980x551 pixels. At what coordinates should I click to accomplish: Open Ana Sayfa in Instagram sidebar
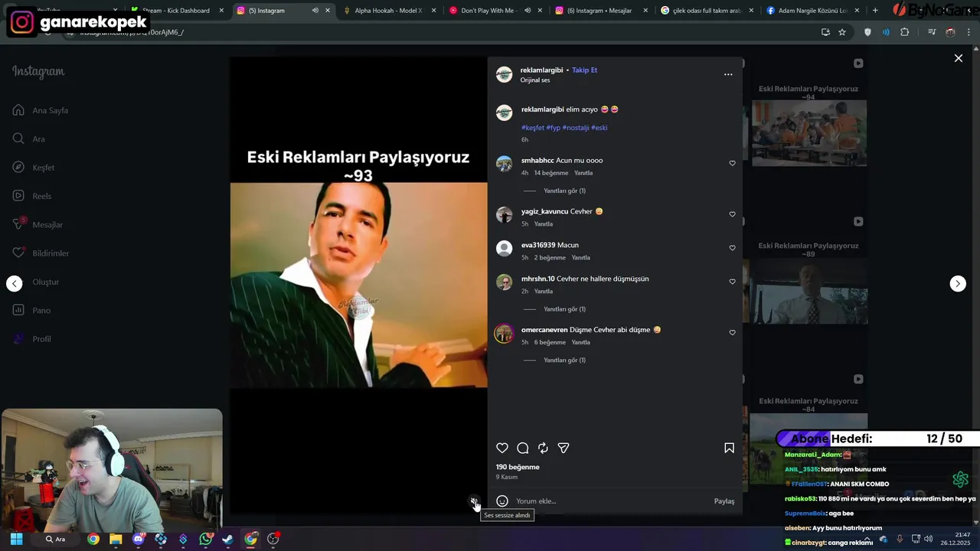(x=41, y=110)
